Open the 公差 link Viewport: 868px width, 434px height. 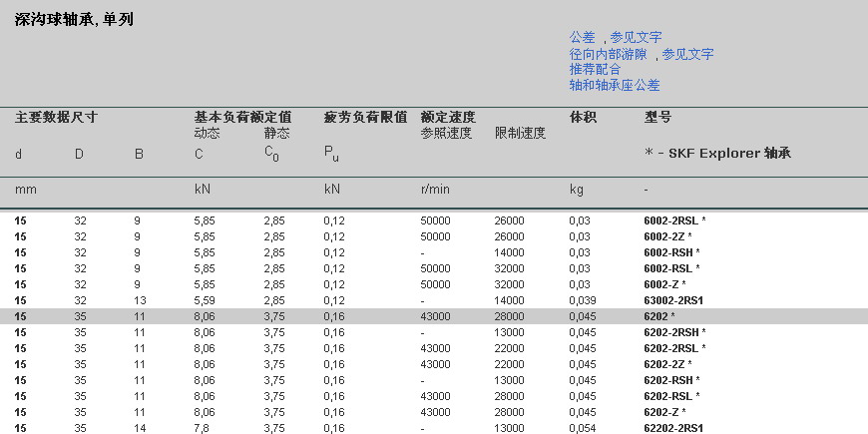582,38
